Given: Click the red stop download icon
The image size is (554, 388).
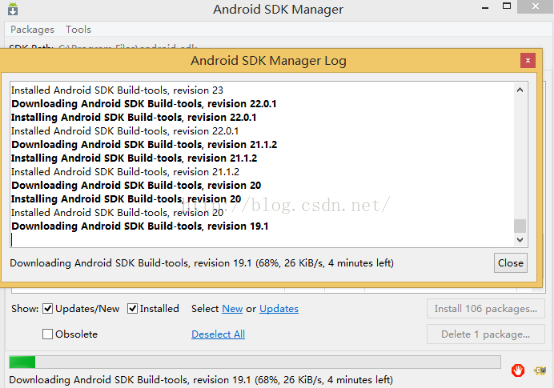Looking at the screenshot, I should (x=518, y=370).
